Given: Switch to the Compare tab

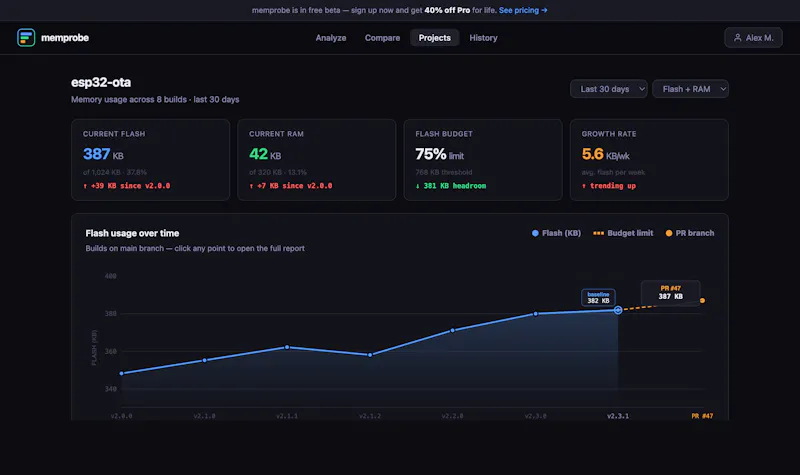Looking at the screenshot, I should [382, 38].
